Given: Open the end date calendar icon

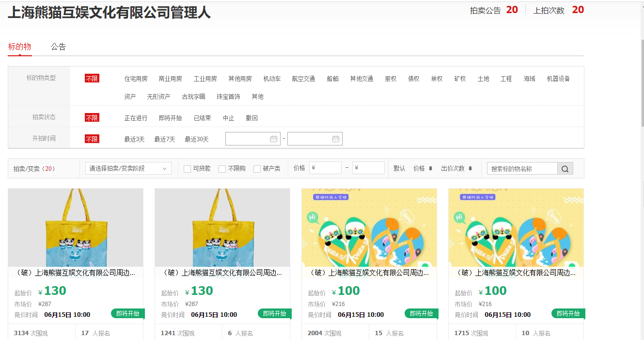Looking at the screenshot, I should point(336,139).
